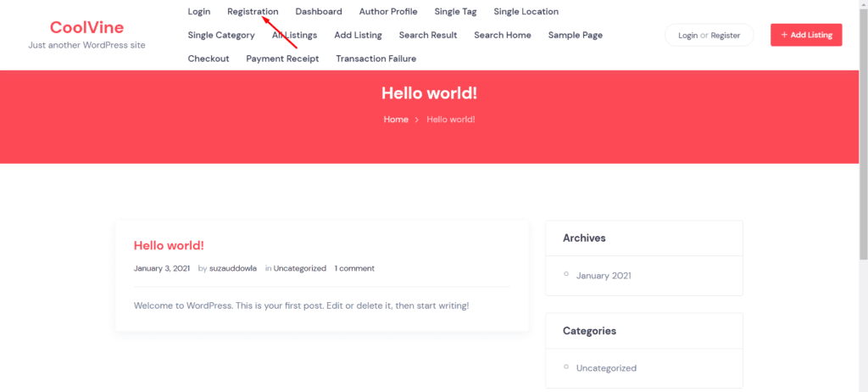
Task: Open the Hello world! post title
Action: (169, 245)
